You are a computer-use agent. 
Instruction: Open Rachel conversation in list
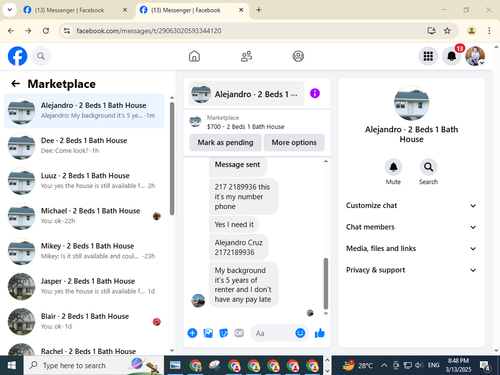84,348
